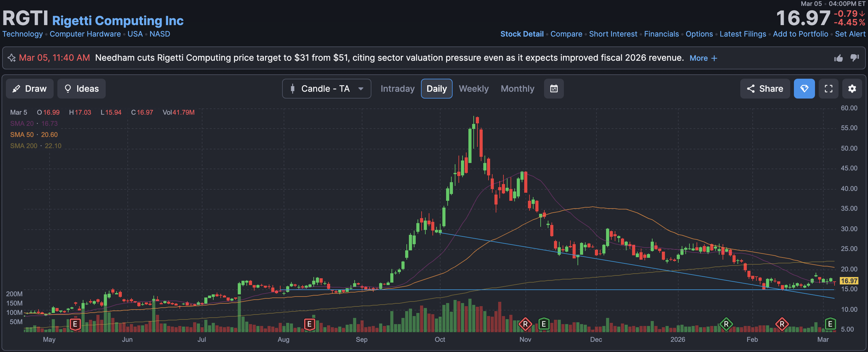Image resolution: width=868 pixels, height=352 pixels.
Task: Open the Short Interest tab
Action: (613, 34)
